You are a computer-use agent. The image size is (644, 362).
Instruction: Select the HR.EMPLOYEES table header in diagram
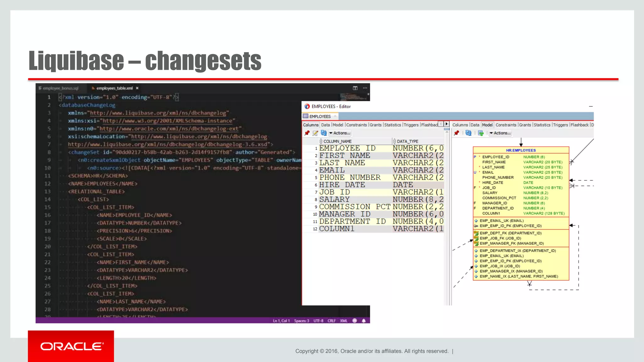click(521, 150)
